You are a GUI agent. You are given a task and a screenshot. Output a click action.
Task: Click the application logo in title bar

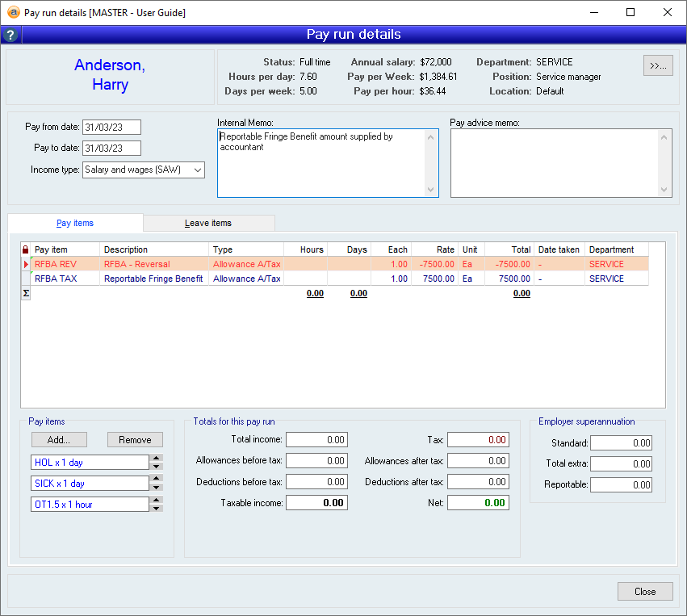(13, 12)
